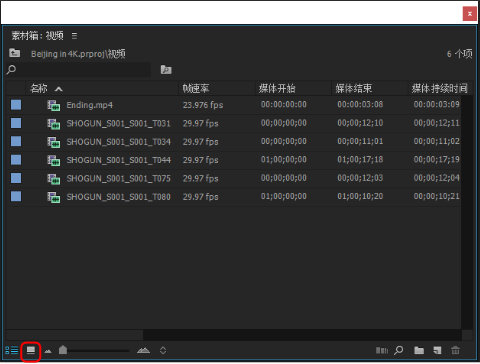Click the New Item icon

437,350
